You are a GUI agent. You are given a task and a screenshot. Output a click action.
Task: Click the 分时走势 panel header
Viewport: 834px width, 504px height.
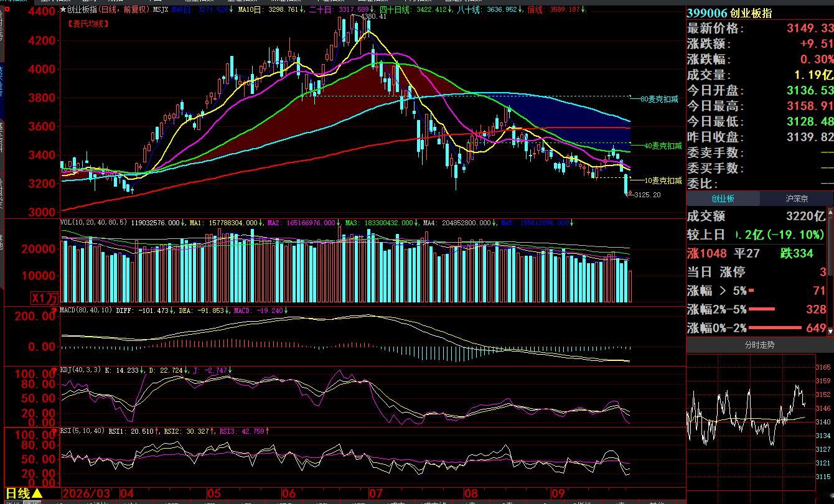(760, 345)
